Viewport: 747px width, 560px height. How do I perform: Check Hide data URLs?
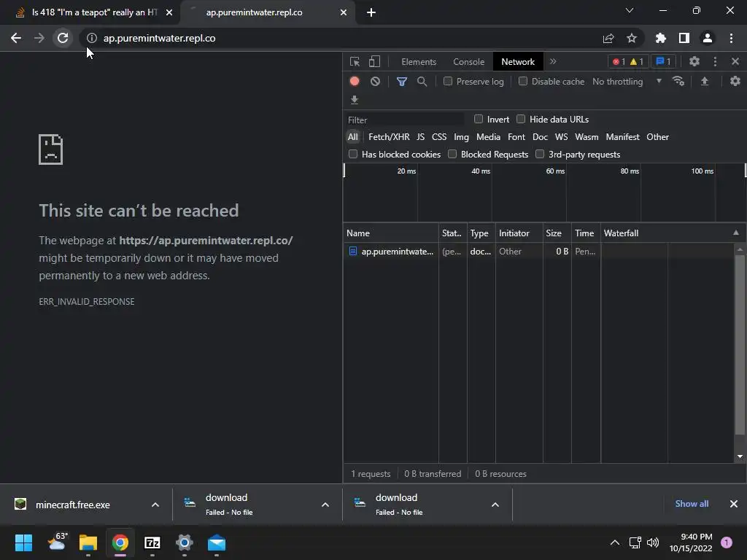(521, 119)
